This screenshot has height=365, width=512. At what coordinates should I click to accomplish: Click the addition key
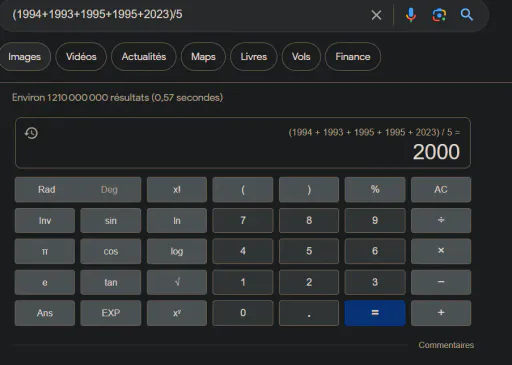point(441,313)
